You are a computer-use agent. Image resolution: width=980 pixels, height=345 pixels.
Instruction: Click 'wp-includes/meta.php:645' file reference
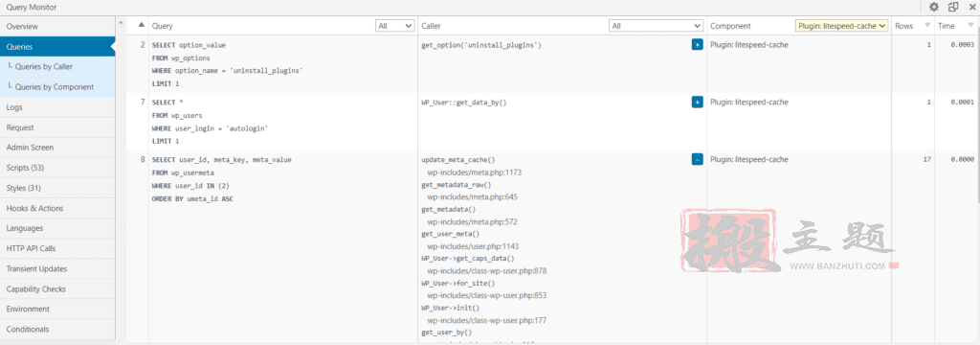[x=473, y=196]
